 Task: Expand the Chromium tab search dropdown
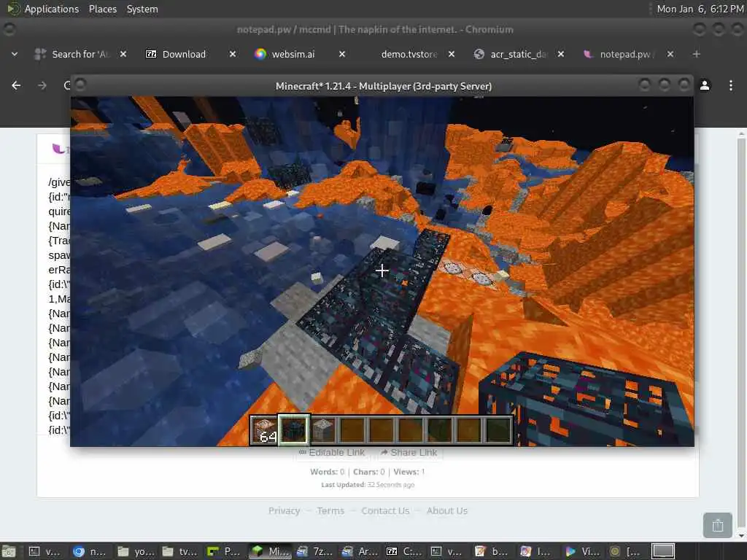coord(15,54)
